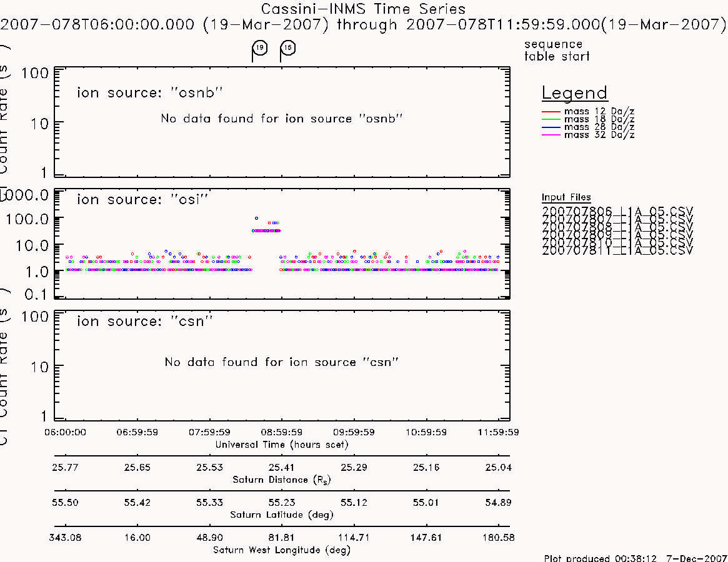
Task: Click the Saturn Latitude value 55.23
Action: tap(281, 503)
